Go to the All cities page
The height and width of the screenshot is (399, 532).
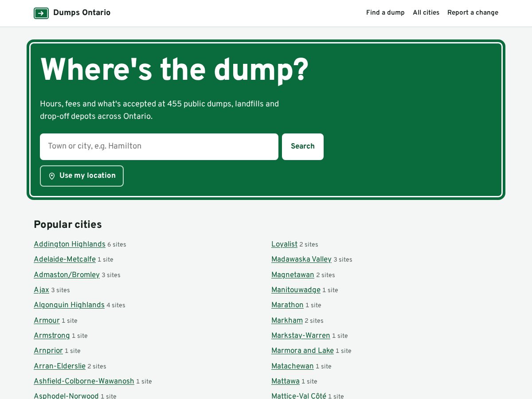[426, 13]
